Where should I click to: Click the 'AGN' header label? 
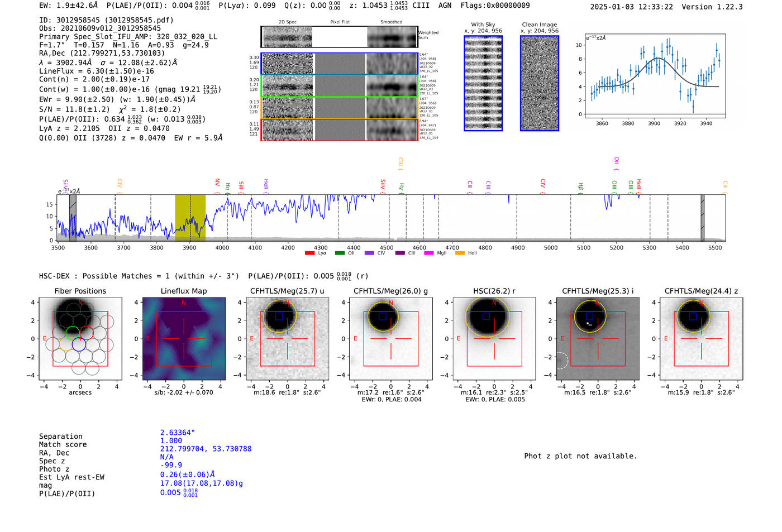pyautogui.click(x=445, y=5)
